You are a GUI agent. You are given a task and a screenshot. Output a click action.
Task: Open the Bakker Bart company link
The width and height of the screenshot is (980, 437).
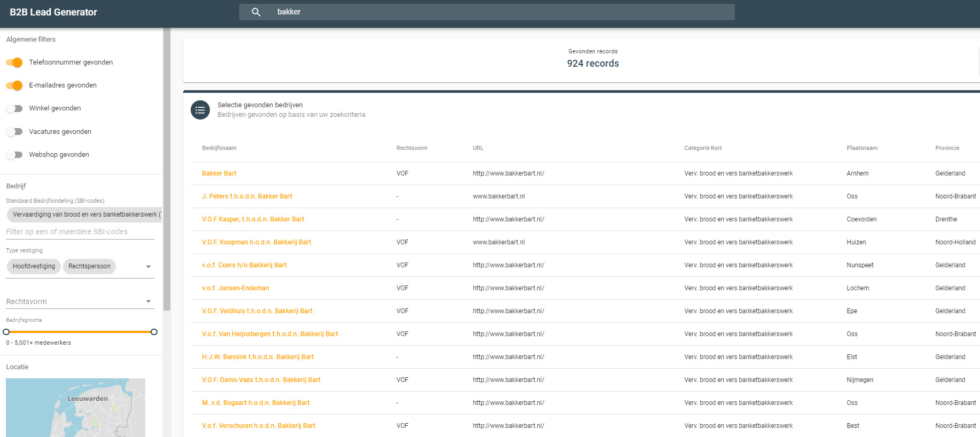coord(219,173)
